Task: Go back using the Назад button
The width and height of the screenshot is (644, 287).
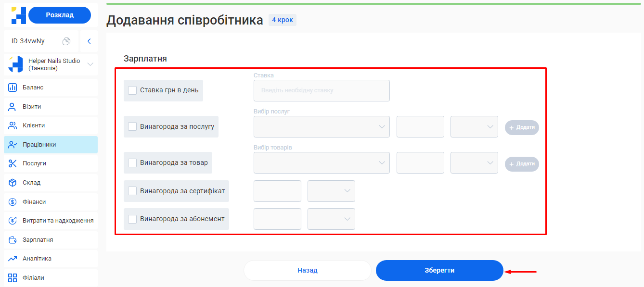Action: pyautogui.click(x=307, y=270)
